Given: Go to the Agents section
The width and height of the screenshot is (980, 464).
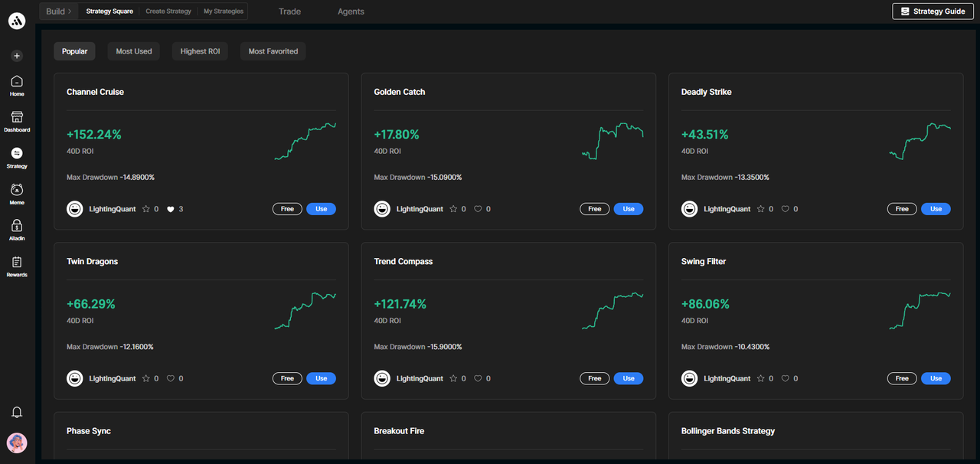Looking at the screenshot, I should click(x=351, y=11).
